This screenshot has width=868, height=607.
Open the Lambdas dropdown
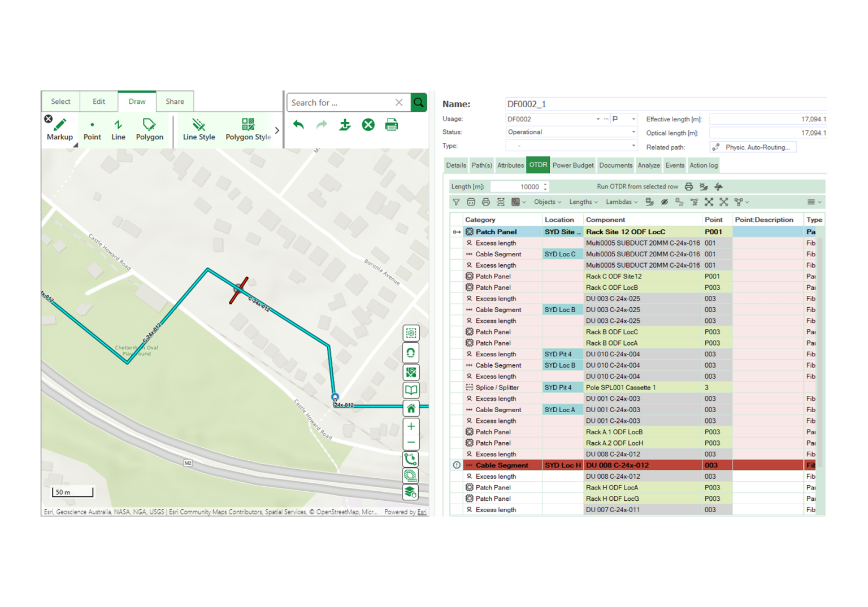pos(622,202)
